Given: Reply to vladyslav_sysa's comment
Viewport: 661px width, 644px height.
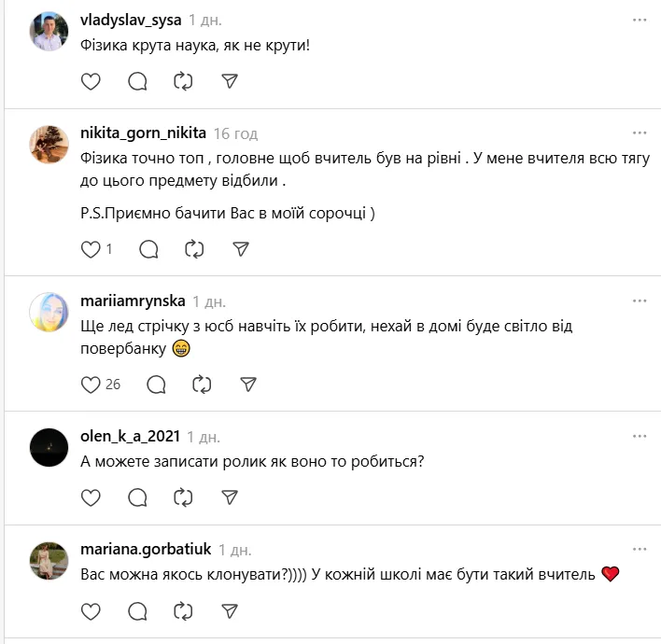Looking at the screenshot, I should pos(137,81).
